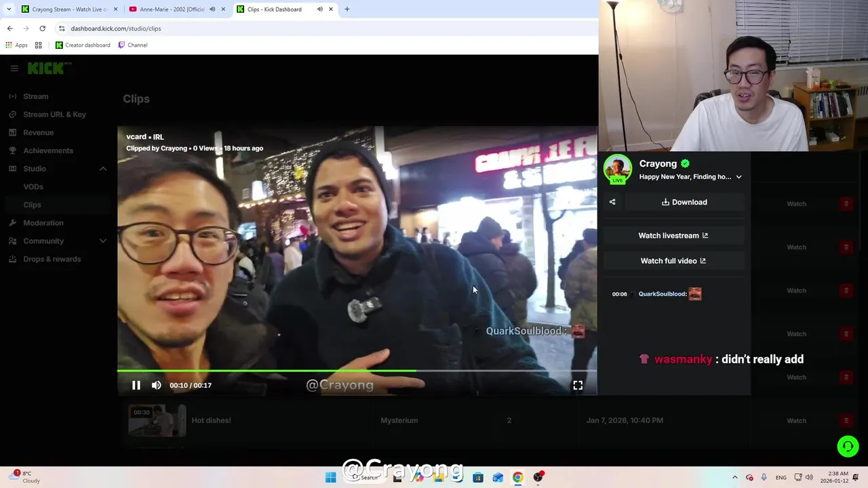Select Clips under Studio
Image resolution: width=868 pixels, height=488 pixels.
point(32,205)
